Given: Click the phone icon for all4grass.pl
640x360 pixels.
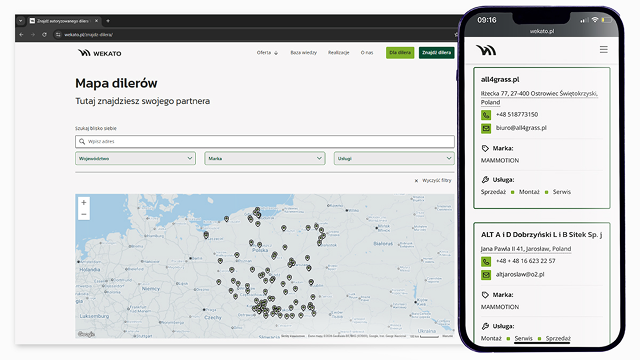Looking at the screenshot, I should pos(486,115).
